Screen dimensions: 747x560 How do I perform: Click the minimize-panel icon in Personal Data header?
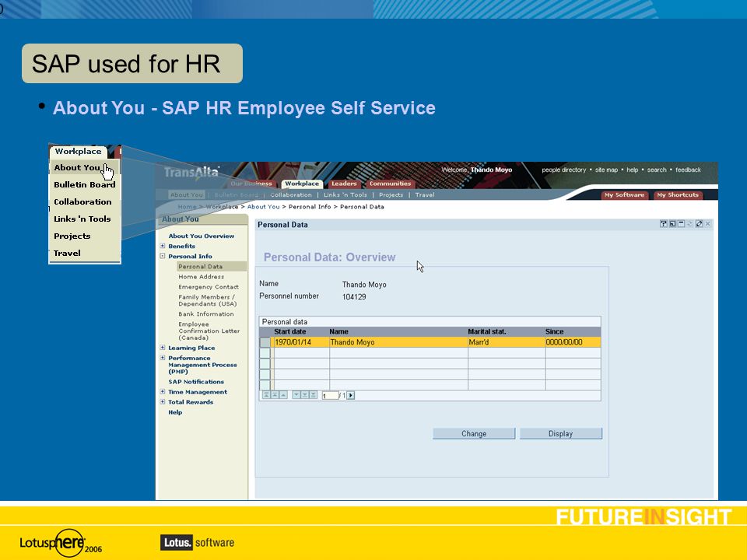tap(682, 224)
